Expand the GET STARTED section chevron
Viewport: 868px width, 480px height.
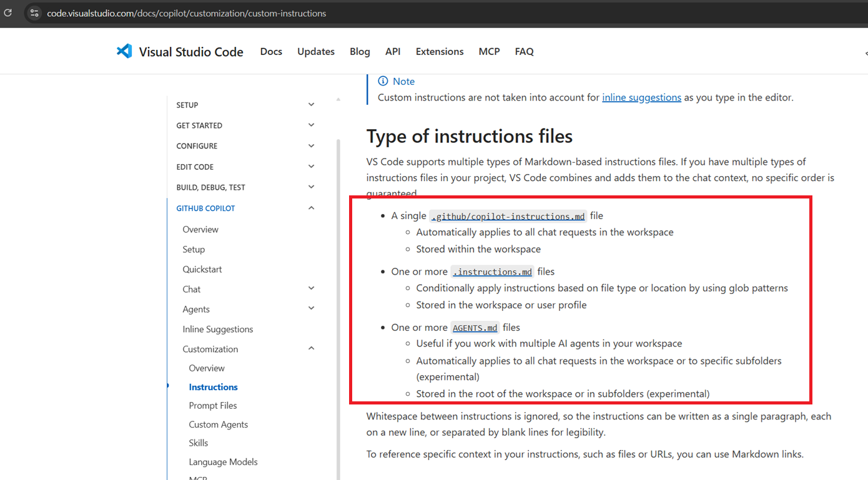pos(312,125)
